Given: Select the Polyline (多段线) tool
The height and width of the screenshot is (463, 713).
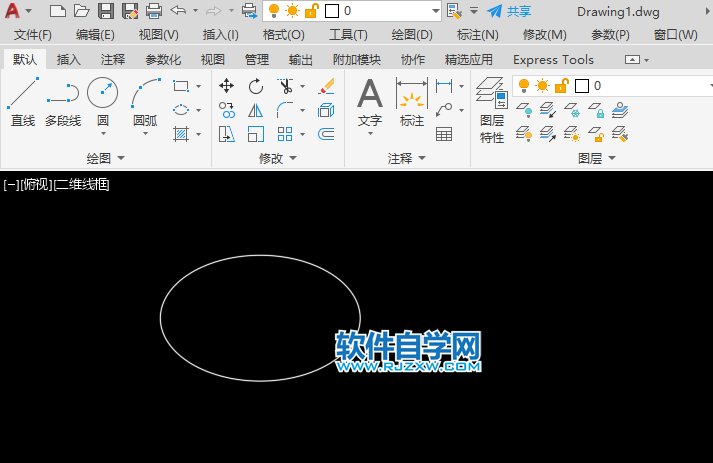Looking at the screenshot, I should 63,102.
